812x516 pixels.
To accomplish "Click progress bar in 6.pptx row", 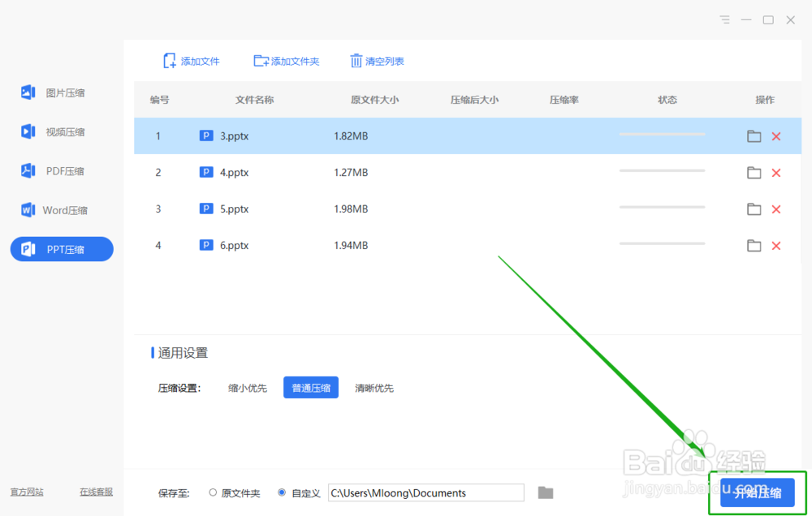I will pyautogui.click(x=662, y=243).
